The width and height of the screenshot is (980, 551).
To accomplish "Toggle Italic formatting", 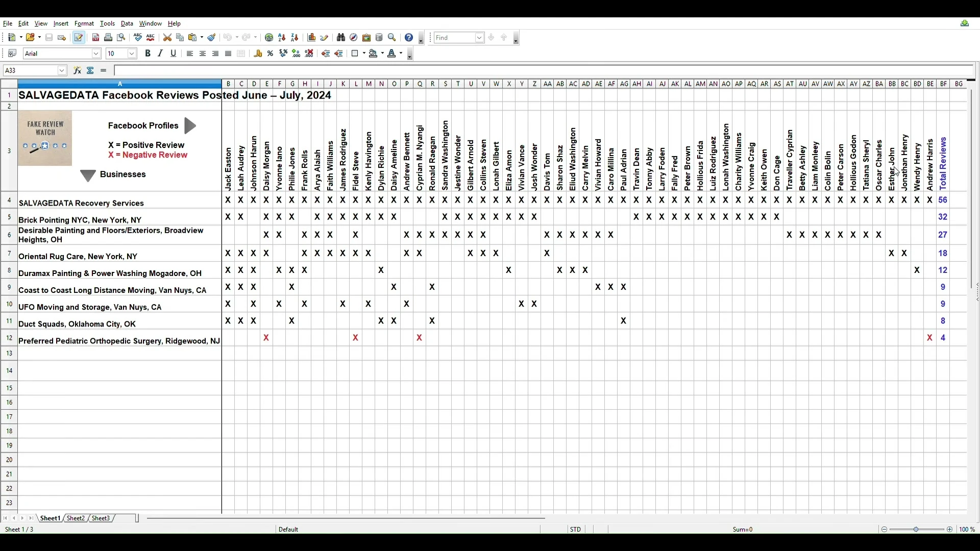I will [161, 54].
